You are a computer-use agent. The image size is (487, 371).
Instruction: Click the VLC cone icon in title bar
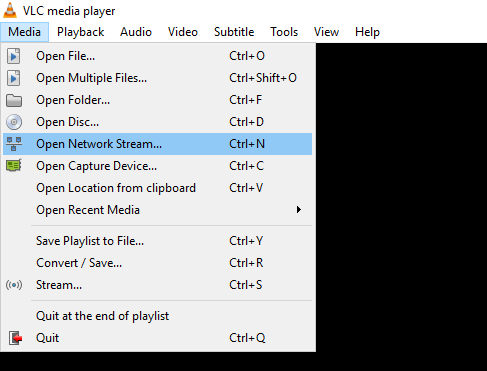coord(10,10)
